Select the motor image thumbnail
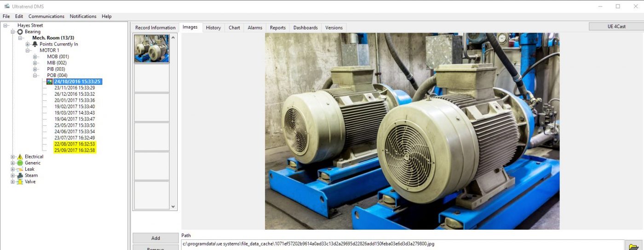Viewport: 644px width, 250px height. tap(152, 49)
